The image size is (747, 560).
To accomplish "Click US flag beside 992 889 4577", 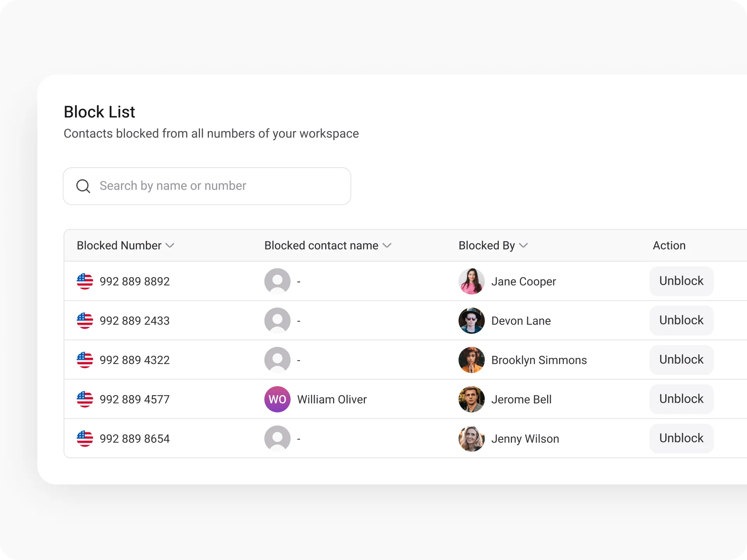I will [x=85, y=399].
